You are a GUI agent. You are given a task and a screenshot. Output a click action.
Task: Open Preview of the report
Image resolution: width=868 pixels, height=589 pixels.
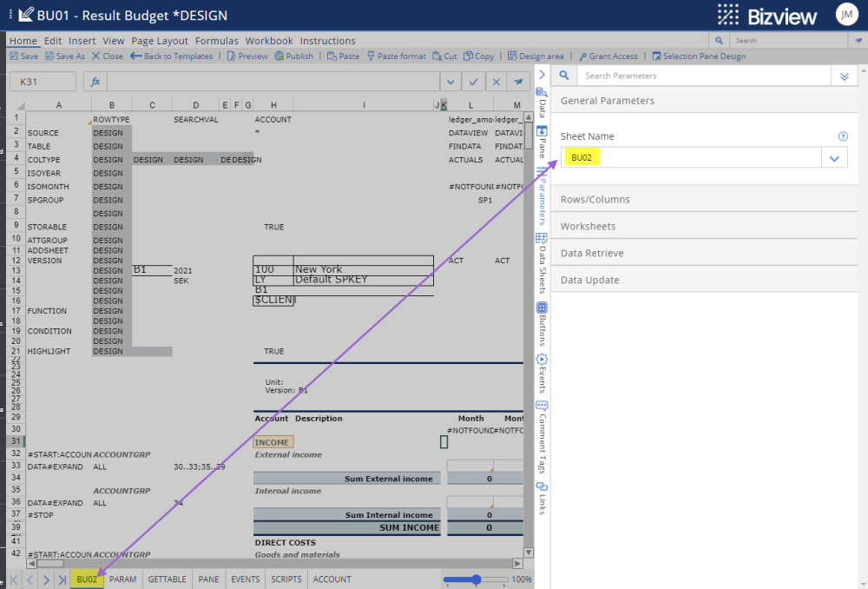[247, 56]
